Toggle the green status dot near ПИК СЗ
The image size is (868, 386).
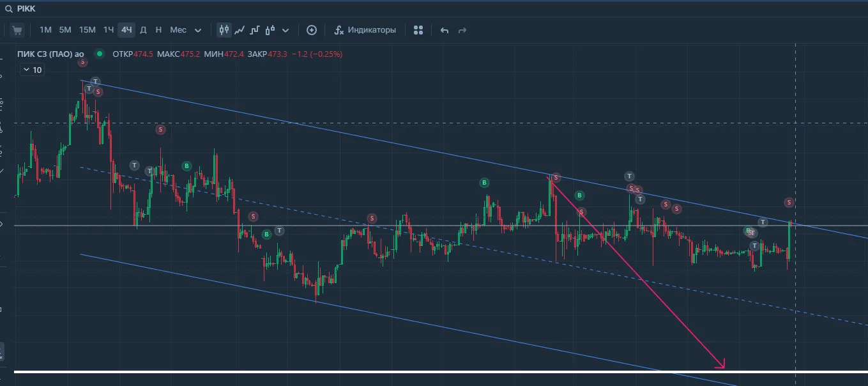point(99,54)
